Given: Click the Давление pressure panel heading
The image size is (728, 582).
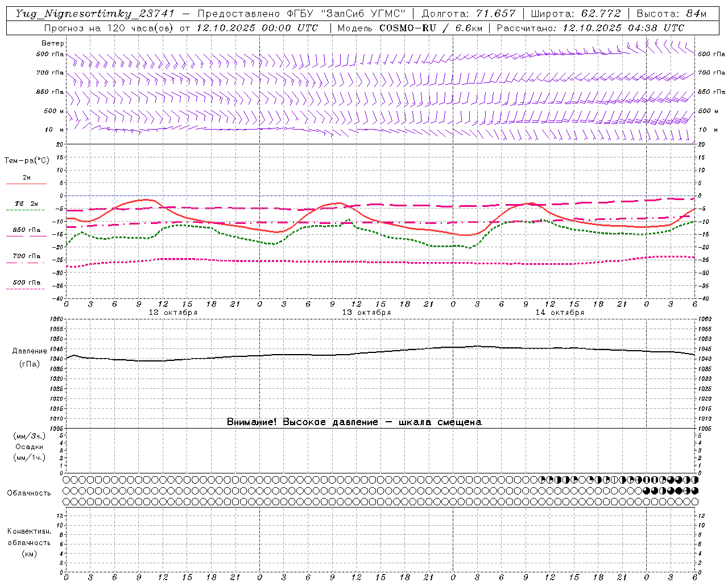Looking at the screenshot, I should tap(30, 351).
